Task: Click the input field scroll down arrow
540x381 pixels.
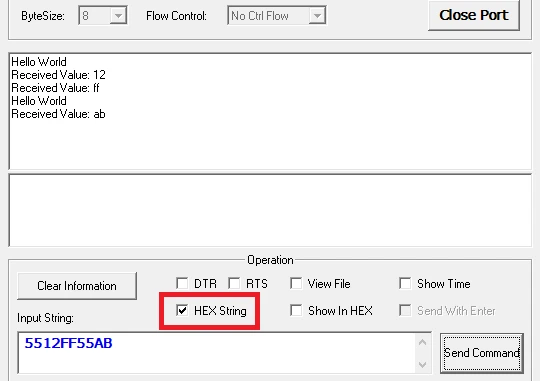Action: click(x=423, y=364)
